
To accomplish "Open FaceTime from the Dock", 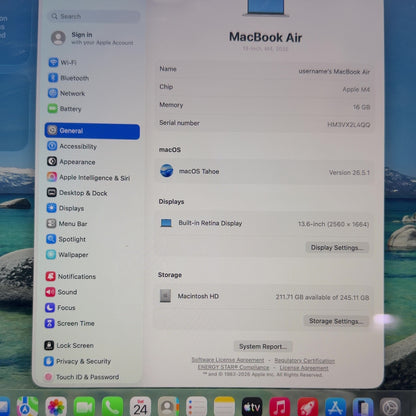I will tap(84, 407).
